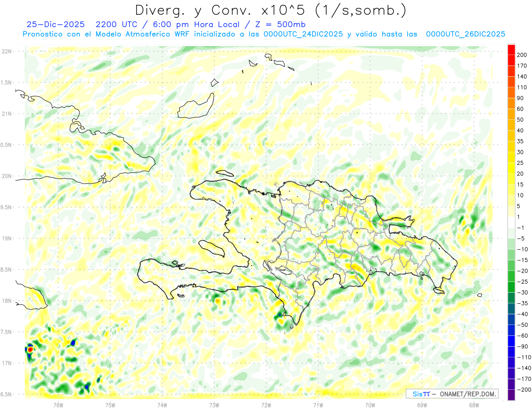This screenshot has height=411, width=532.
Task: Click the '1.5N' latitude label
Action: [6, 82]
